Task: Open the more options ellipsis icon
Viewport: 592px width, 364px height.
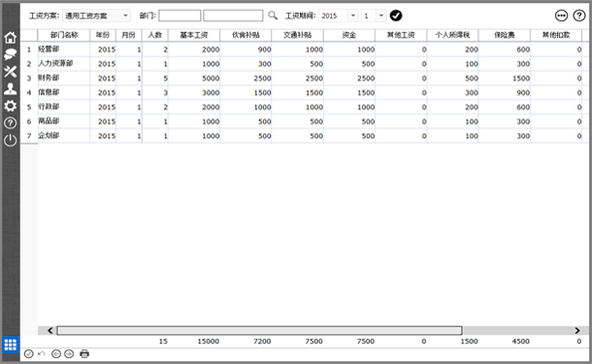Action: [x=561, y=16]
